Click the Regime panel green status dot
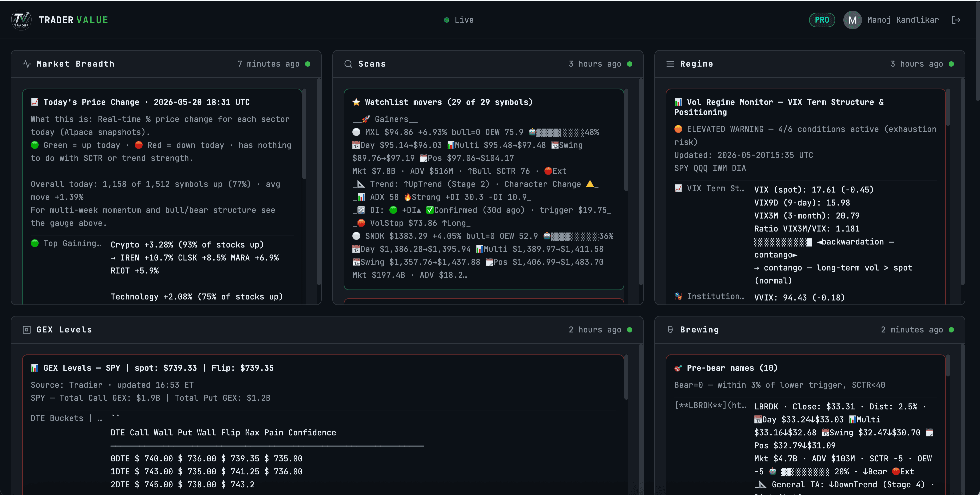 pos(951,64)
